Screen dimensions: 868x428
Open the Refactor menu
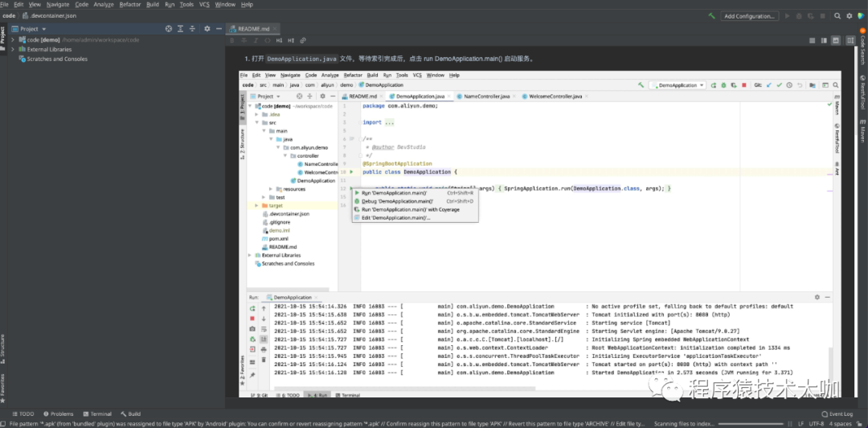click(130, 5)
